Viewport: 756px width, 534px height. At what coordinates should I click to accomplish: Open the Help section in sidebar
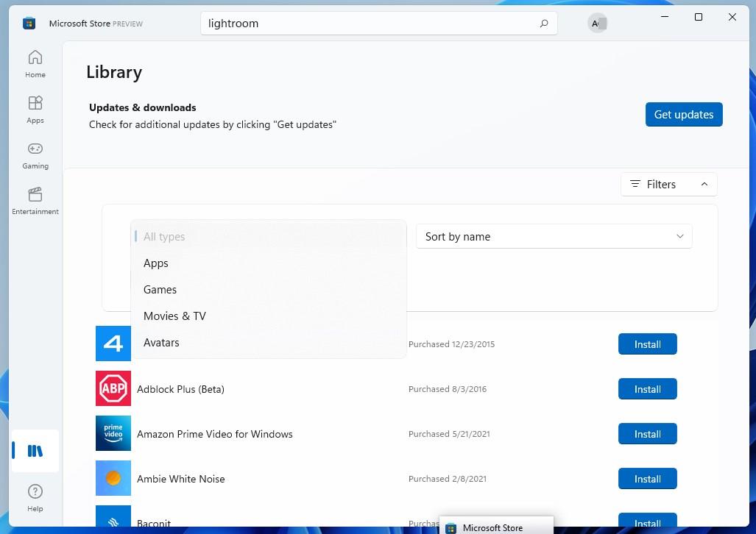pyautogui.click(x=35, y=498)
